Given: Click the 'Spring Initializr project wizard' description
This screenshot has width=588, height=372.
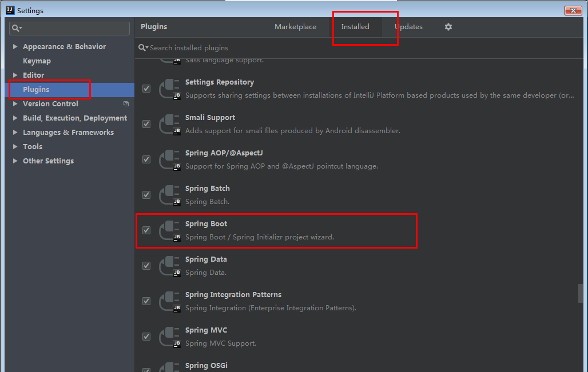Looking at the screenshot, I should pyautogui.click(x=260, y=237).
